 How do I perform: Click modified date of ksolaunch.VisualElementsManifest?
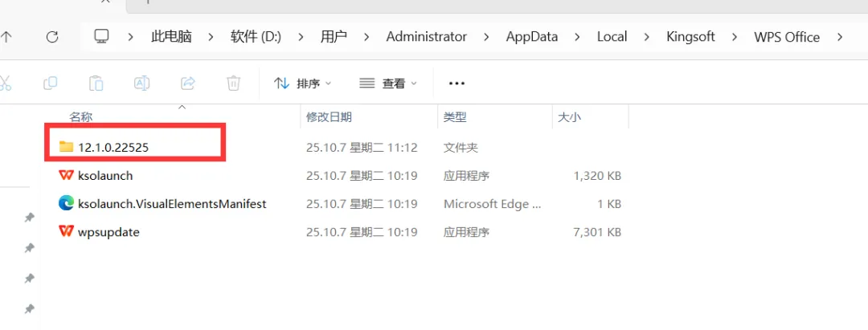pyautogui.click(x=362, y=204)
